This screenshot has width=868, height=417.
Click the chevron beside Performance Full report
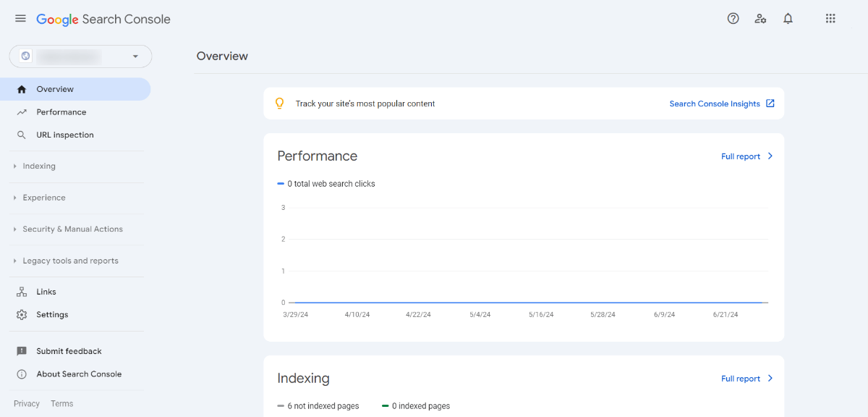point(770,156)
